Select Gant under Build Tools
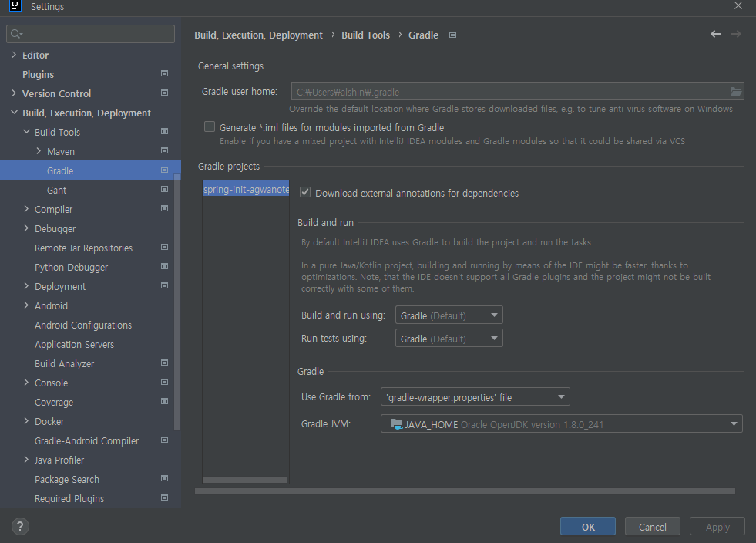Image resolution: width=756 pixels, height=543 pixels. 56,191
